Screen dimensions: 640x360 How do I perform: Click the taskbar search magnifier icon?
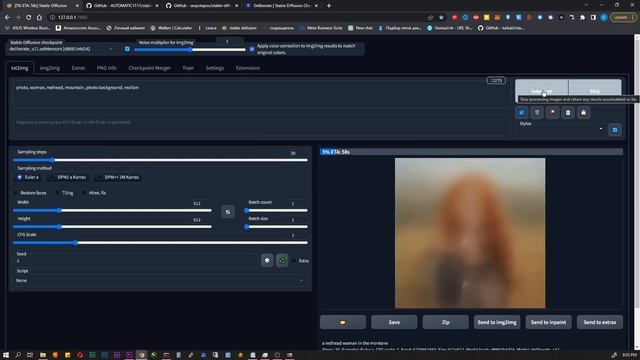18,355
